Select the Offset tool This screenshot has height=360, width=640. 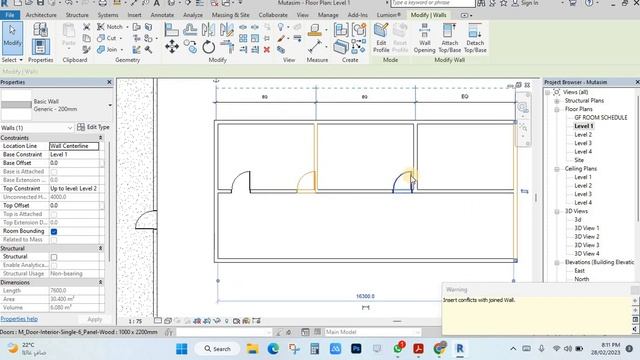(x=190, y=29)
